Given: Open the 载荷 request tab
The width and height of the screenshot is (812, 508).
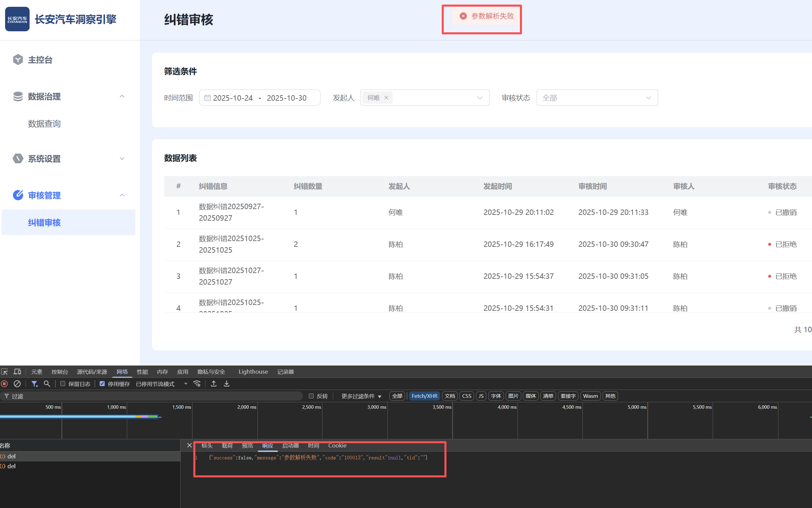Looking at the screenshot, I should click(x=227, y=445).
